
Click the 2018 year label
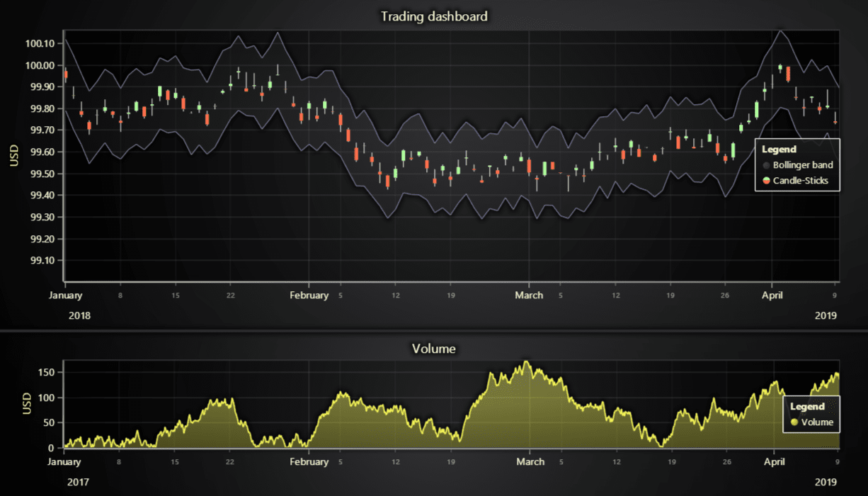pos(79,315)
